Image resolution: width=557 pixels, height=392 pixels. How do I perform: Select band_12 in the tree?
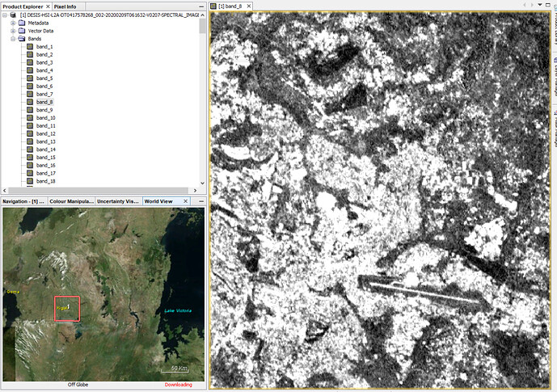click(46, 133)
